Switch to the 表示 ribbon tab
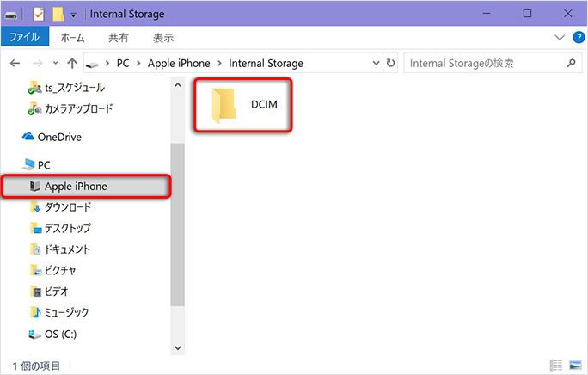This screenshot has width=588, height=375. (x=163, y=38)
